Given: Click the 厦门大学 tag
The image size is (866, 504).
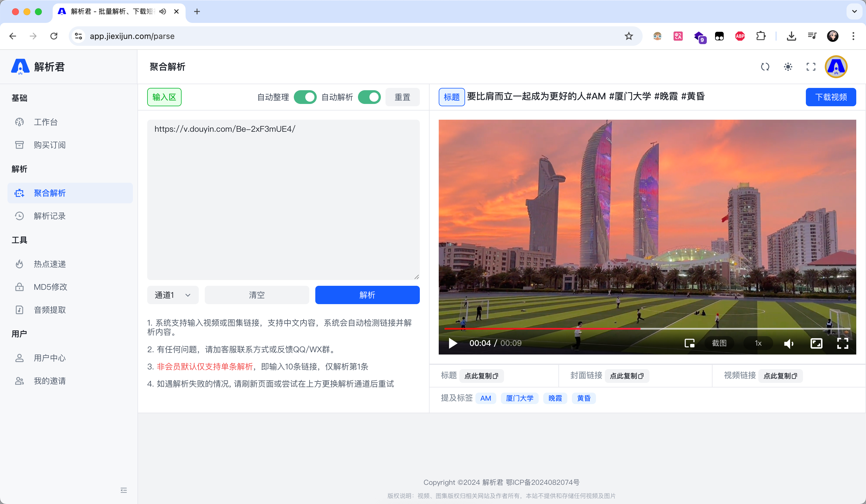Looking at the screenshot, I should click(x=519, y=398).
